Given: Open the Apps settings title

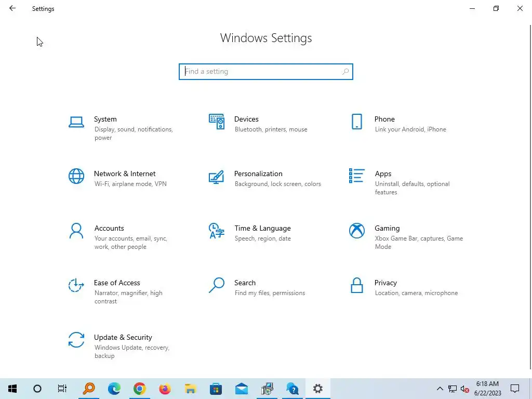Looking at the screenshot, I should 383,174.
